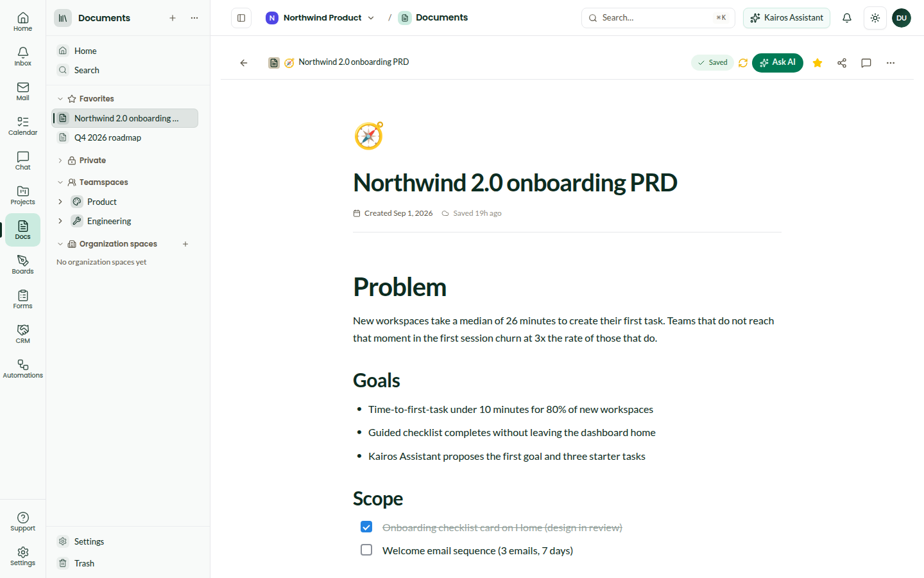Toggle the light/dark theme sun icon
924x578 pixels.
point(875,18)
